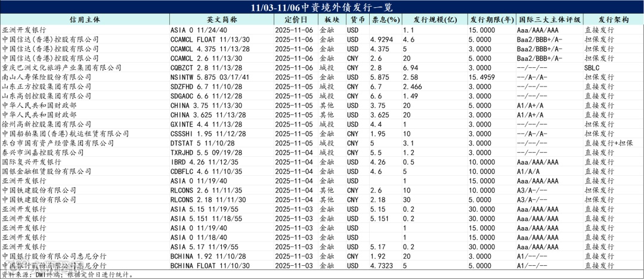
Task: Click the table title 11/03-11/06中资境外债发行一览
Action: (321, 7)
